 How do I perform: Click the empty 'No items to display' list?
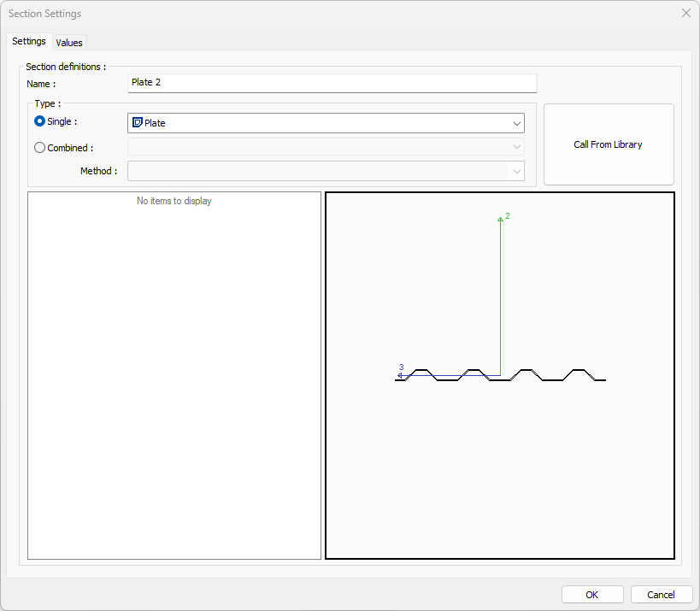point(174,376)
